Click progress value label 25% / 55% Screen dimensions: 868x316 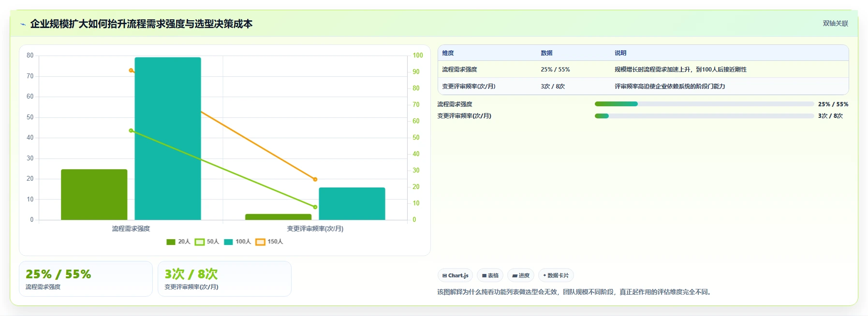(x=833, y=104)
